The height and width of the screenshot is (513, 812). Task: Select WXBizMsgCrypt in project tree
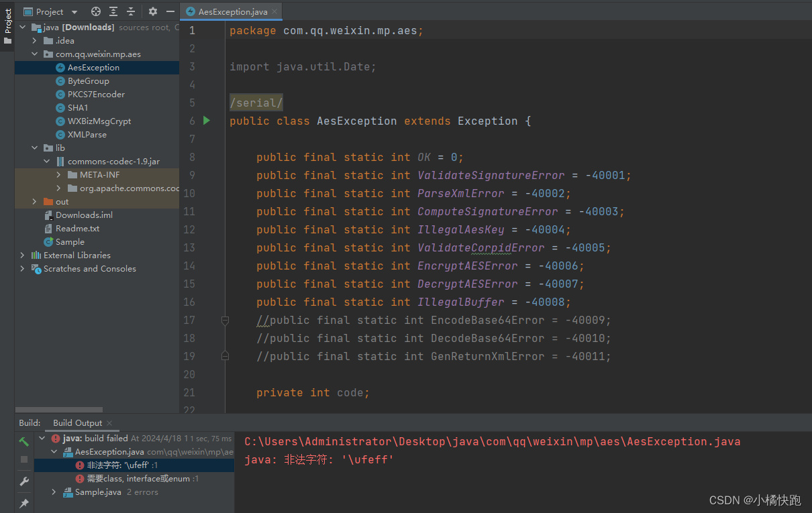99,121
